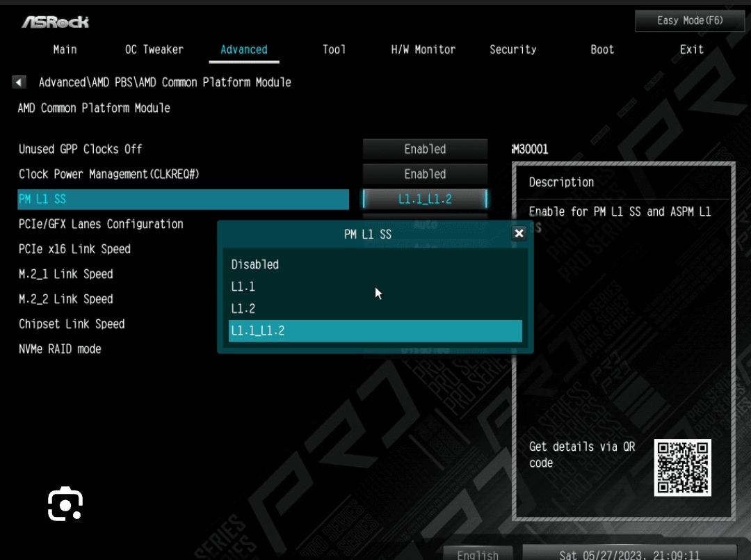Open the Exit tab

coord(692,49)
